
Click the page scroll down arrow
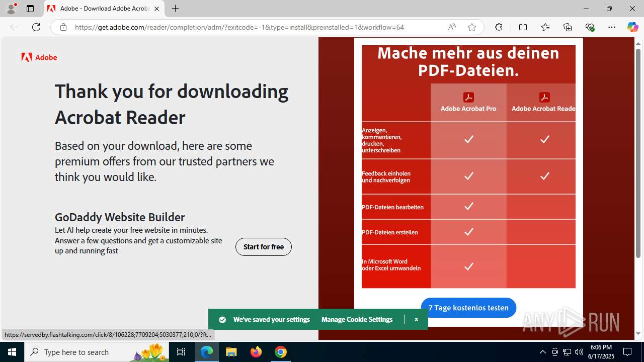coord(638,333)
